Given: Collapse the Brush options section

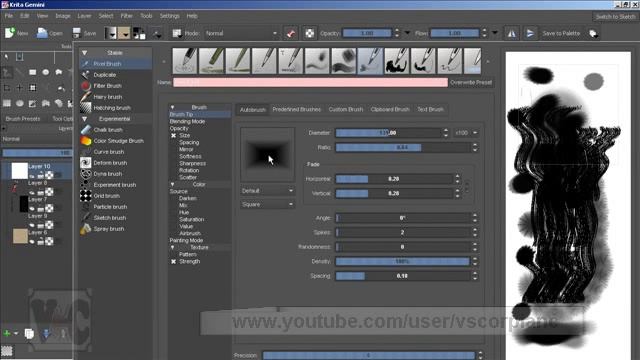Looking at the screenshot, I should (173, 107).
